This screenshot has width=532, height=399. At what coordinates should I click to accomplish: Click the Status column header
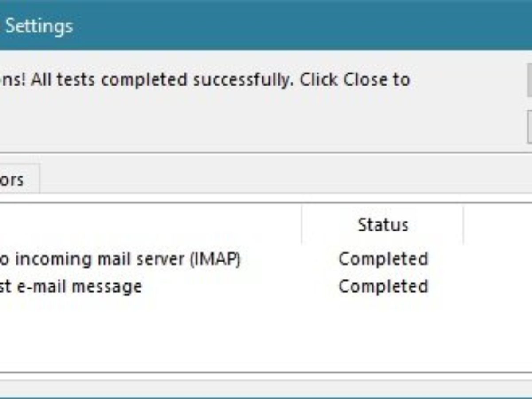point(383,225)
